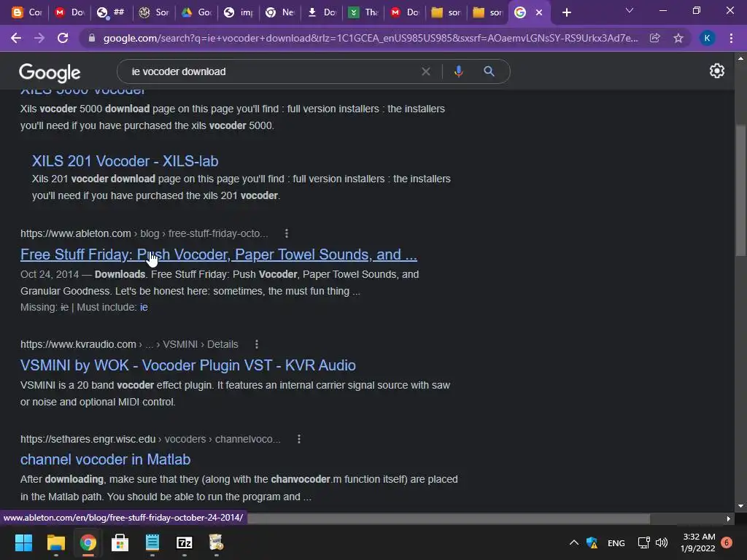
Task: Open partially visible XILS 5000 Vocoder result
Action: coord(83,91)
